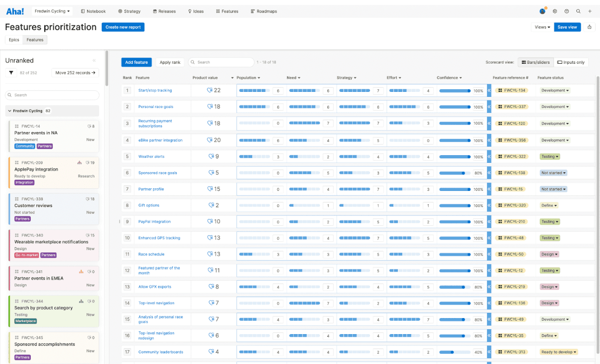The width and height of the screenshot is (600, 364).
Task: Click the settings gear icon
Action: point(555,11)
